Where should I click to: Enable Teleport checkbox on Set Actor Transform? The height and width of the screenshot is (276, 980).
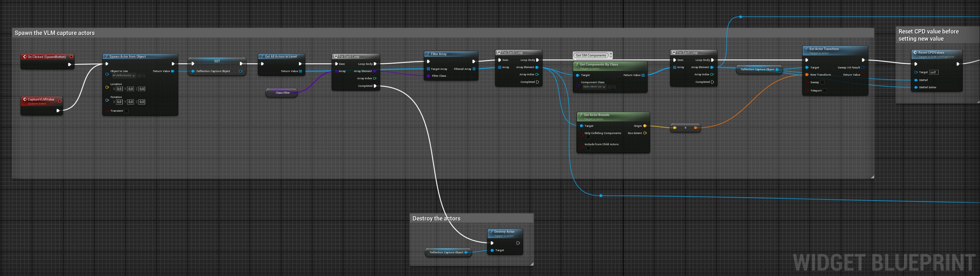click(x=824, y=90)
